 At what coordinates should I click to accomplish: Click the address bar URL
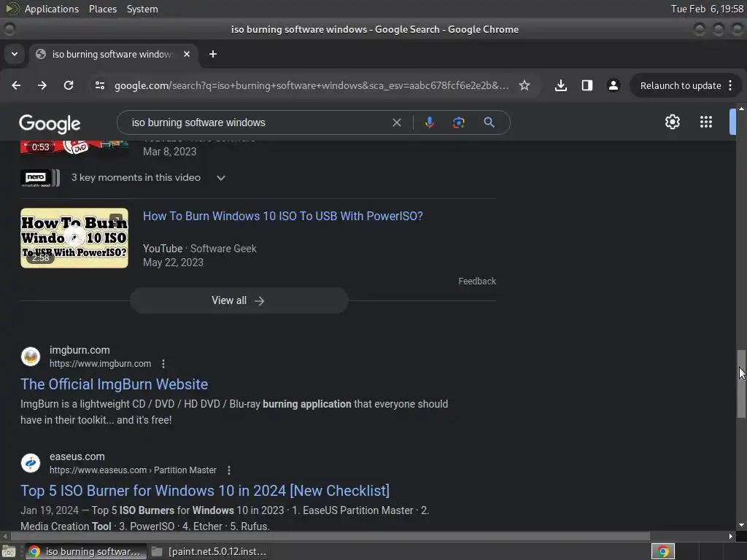tap(311, 86)
